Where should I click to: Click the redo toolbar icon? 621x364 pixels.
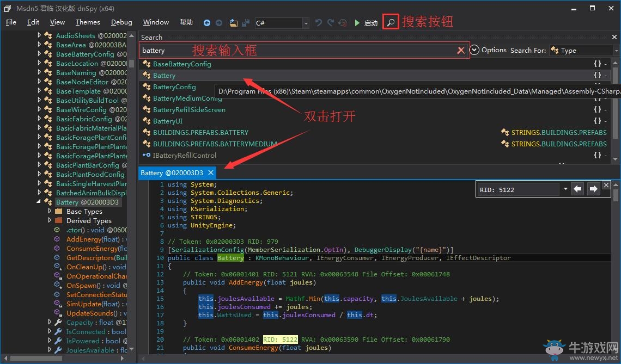pos(330,23)
